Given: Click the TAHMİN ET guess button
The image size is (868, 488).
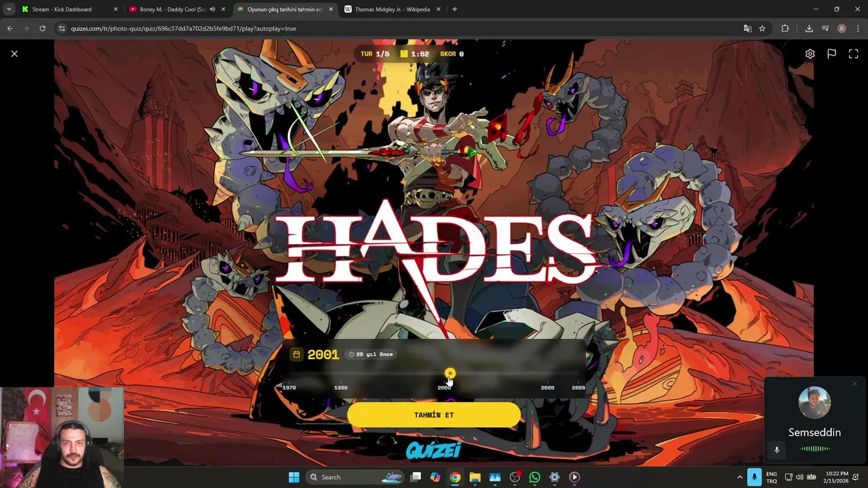Looking at the screenshot, I should [434, 415].
